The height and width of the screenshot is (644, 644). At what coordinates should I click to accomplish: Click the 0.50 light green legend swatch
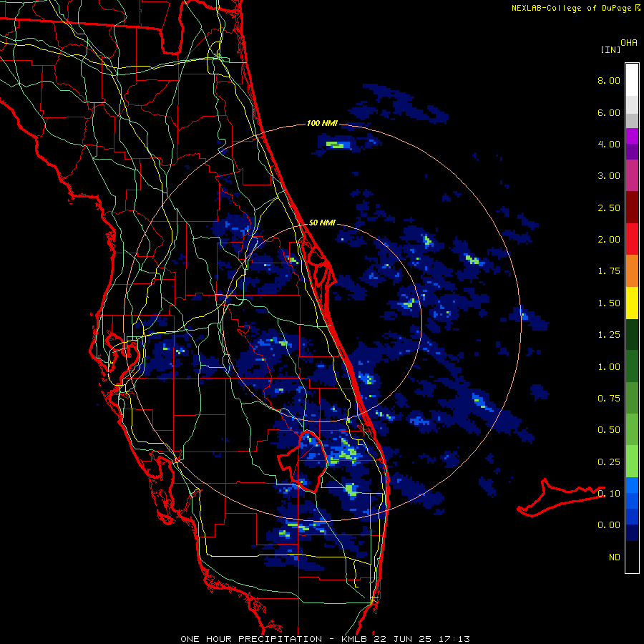632,429
